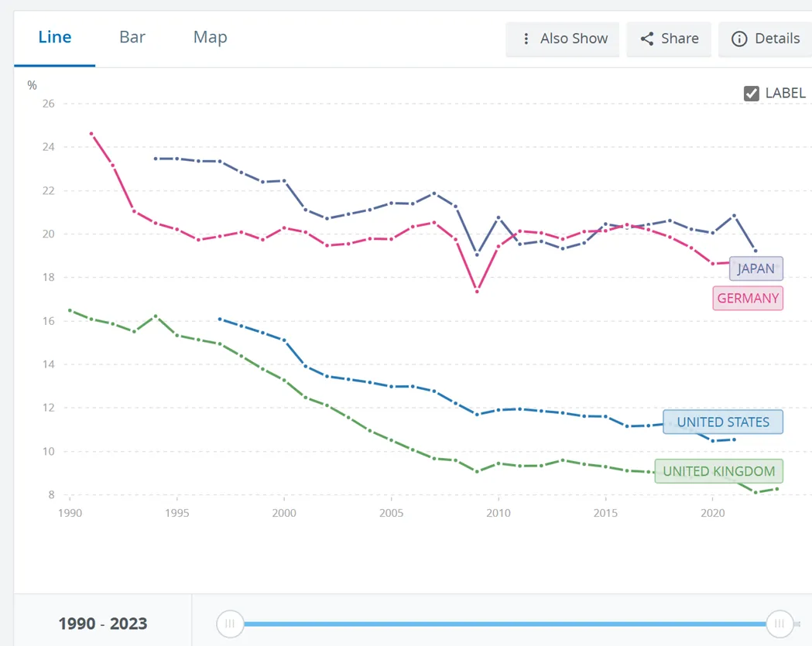Click United Kingdom's 1990 data point
Image resolution: width=812 pixels, height=646 pixels.
click(70, 310)
